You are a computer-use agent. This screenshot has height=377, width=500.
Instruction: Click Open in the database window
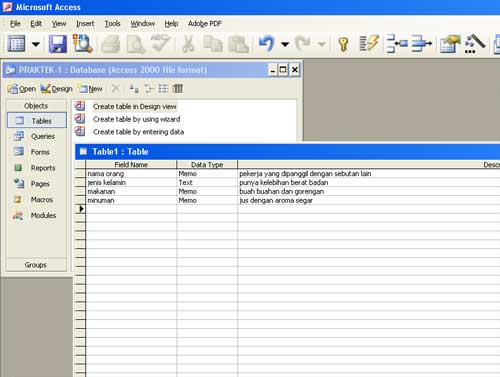point(22,89)
